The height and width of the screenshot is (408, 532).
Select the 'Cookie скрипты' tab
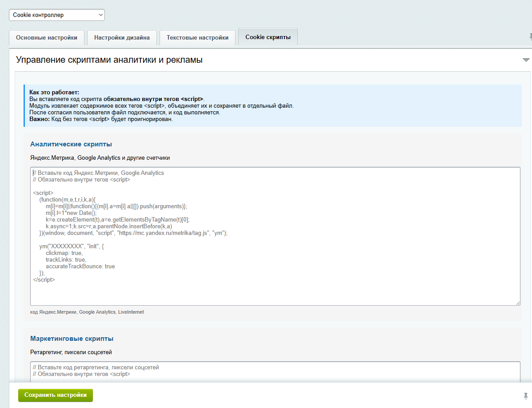pyautogui.click(x=268, y=37)
